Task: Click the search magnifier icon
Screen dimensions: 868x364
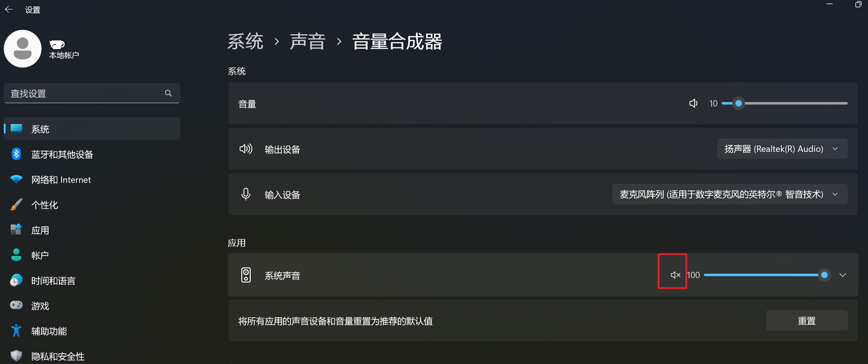Action: click(169, 93)
